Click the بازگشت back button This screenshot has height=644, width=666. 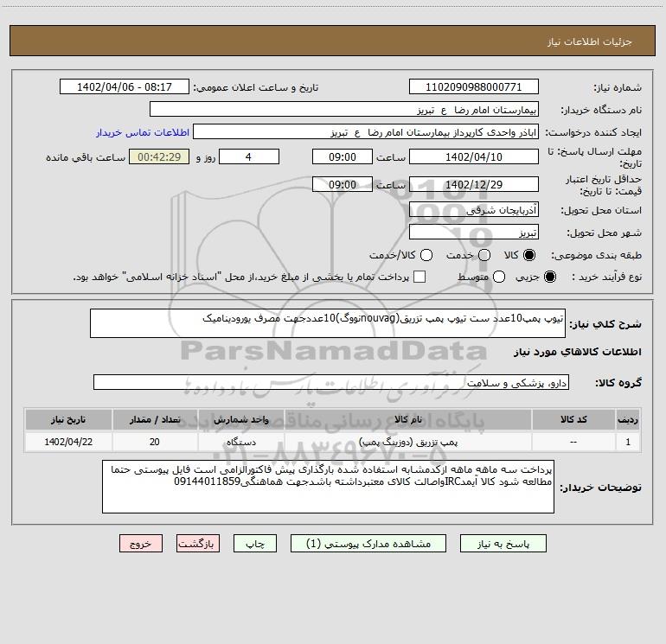click(198, 544)
